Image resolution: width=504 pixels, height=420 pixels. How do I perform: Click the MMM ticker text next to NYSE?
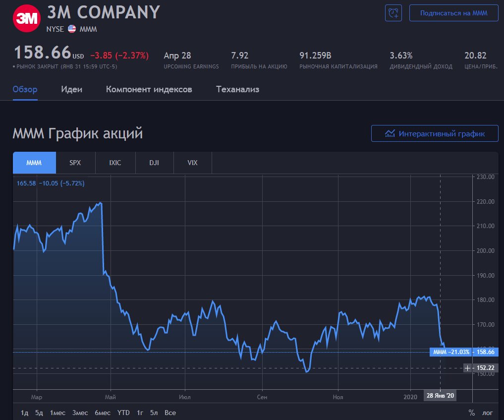coord(88,29)
